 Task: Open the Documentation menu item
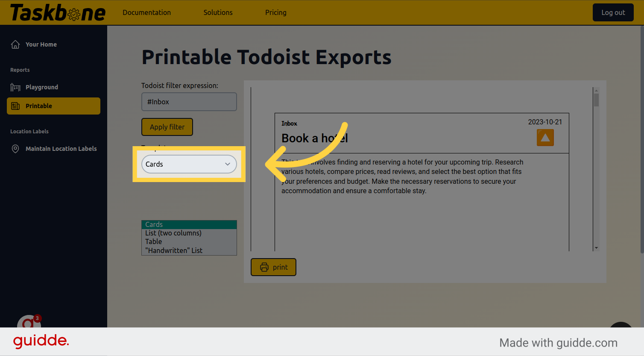tap(146, 12)
